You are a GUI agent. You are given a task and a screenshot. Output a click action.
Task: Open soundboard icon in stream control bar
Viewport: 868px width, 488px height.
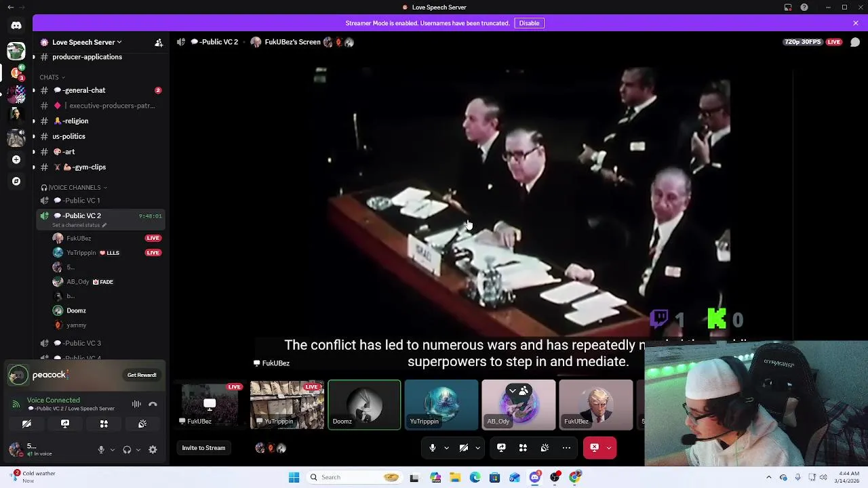coord(545,448)
